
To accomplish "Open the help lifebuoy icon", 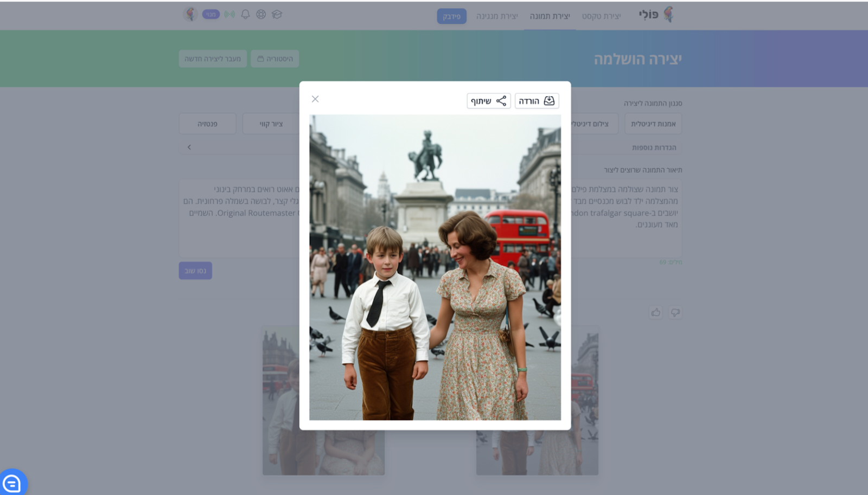I will pos(261,15).
